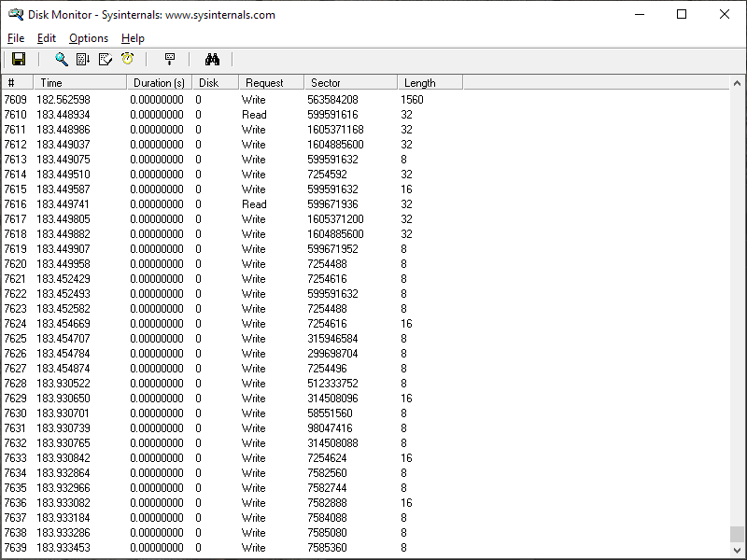
Task: Click the vertical scrollbar up arrow
Action: point(737,83)
